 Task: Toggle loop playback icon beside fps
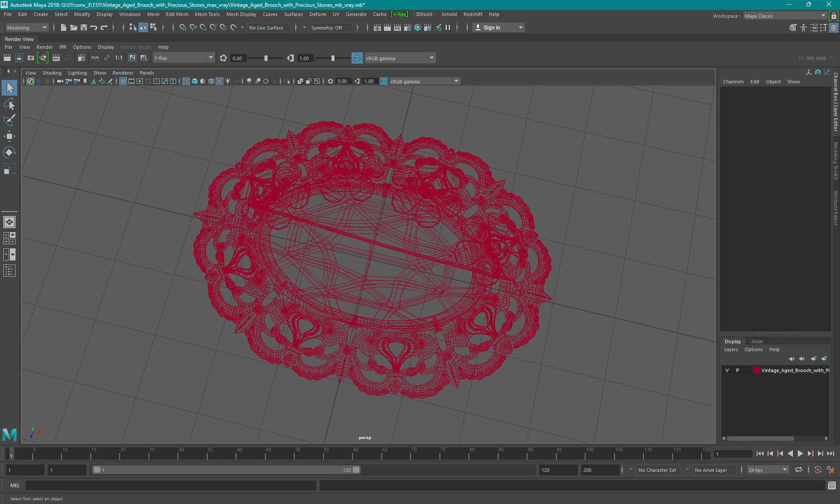798,470
